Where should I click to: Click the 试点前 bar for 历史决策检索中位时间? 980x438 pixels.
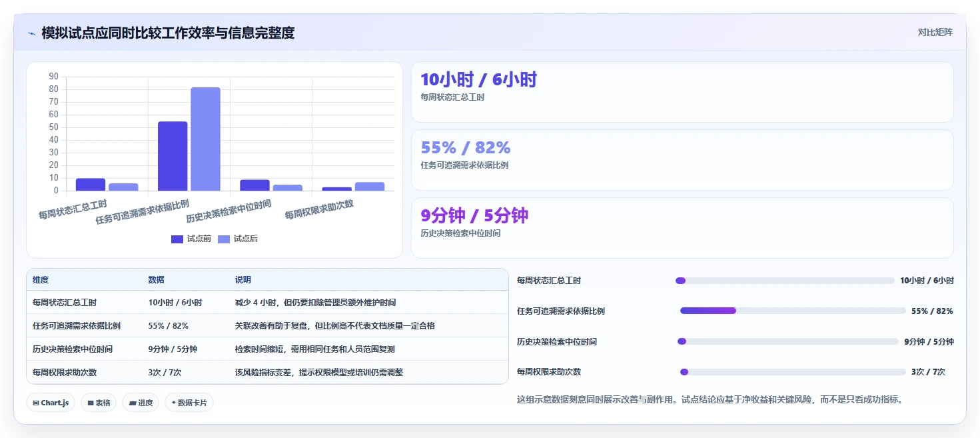(254, 185)
